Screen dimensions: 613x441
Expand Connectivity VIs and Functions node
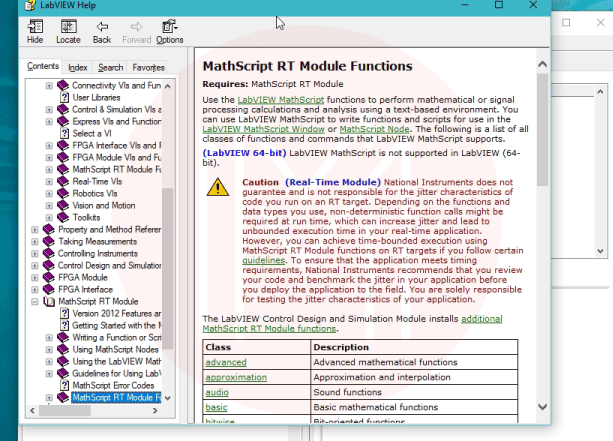(x=49, y=86)
